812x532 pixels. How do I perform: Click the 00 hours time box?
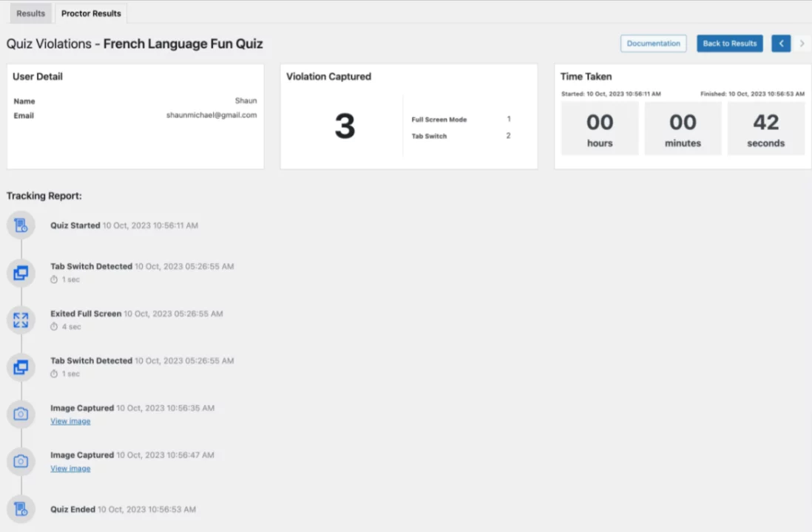coord(600,129)
